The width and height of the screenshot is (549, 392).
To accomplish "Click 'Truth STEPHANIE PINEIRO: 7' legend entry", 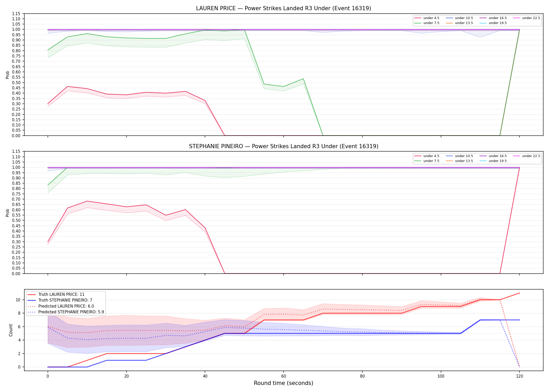I will click(x=60, y=300).
